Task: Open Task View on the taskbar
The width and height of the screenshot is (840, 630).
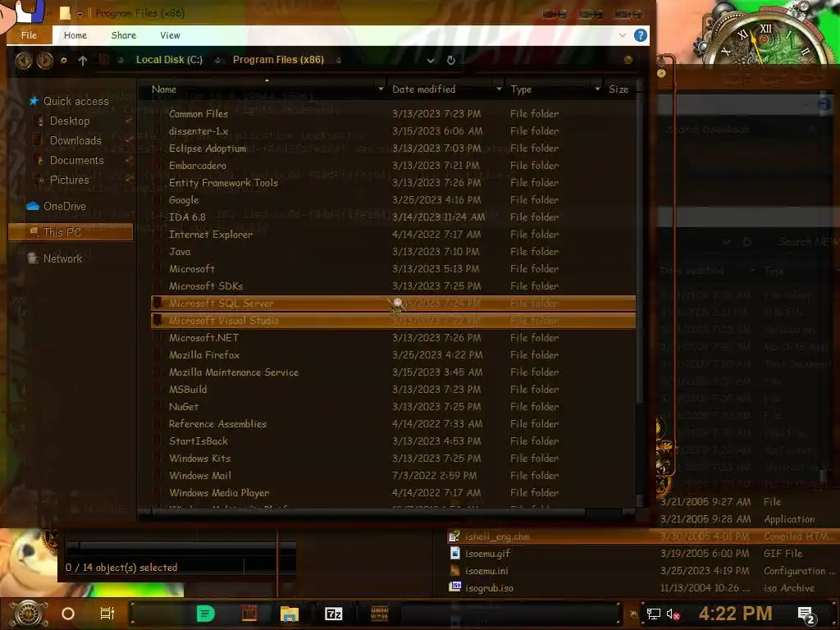Action: [x=107, y=614]
